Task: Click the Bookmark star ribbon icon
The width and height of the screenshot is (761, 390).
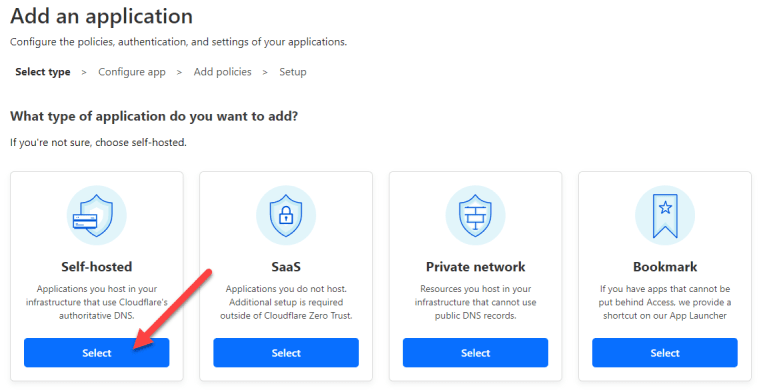Action: 665,215
